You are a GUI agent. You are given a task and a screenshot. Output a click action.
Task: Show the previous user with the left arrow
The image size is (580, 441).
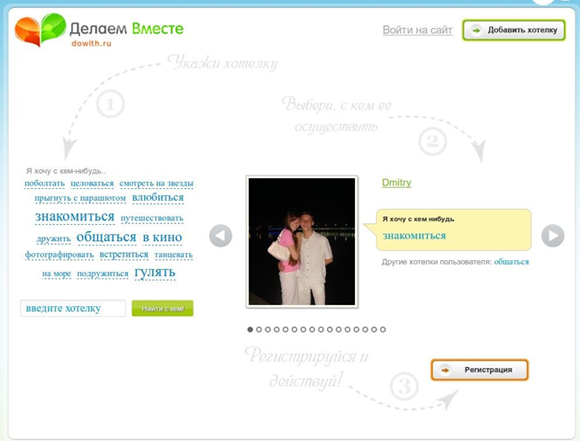click(x=220, y=236)
